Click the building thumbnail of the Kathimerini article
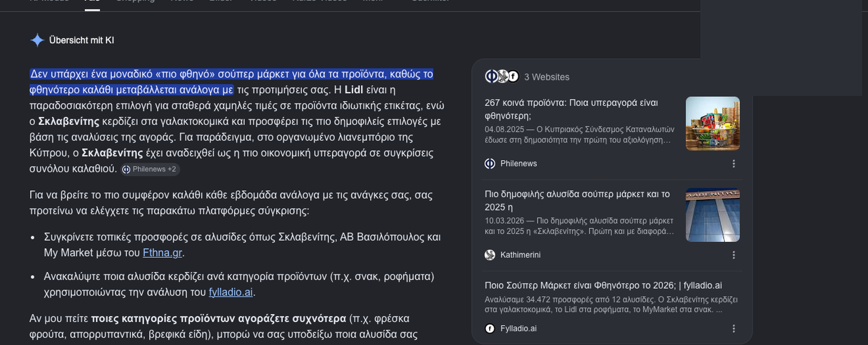 point(712,215)
